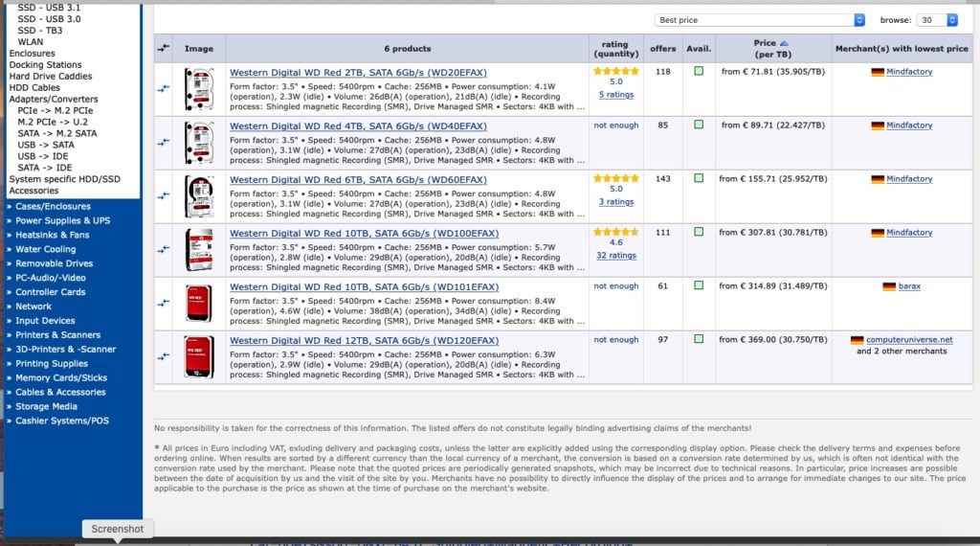Viewport: 980px width, 546px height.
Task: Click compare arrows icon in table header
Action: click(x=163, y=48)
